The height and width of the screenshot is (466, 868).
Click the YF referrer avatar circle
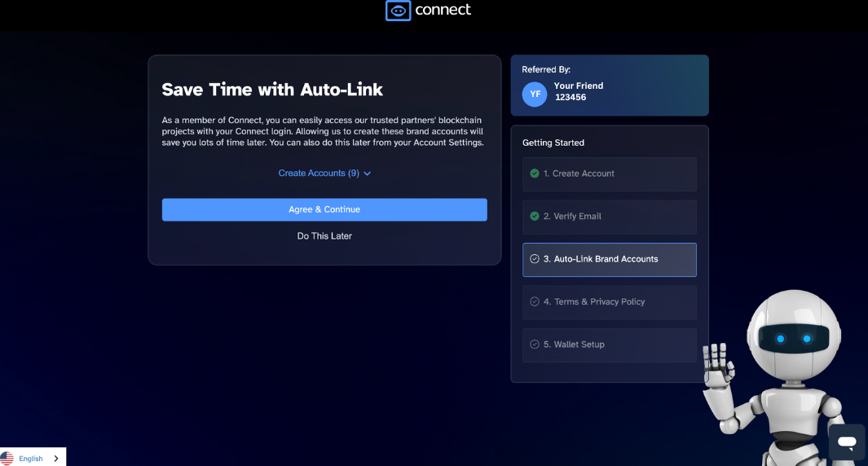coord(534,94)
